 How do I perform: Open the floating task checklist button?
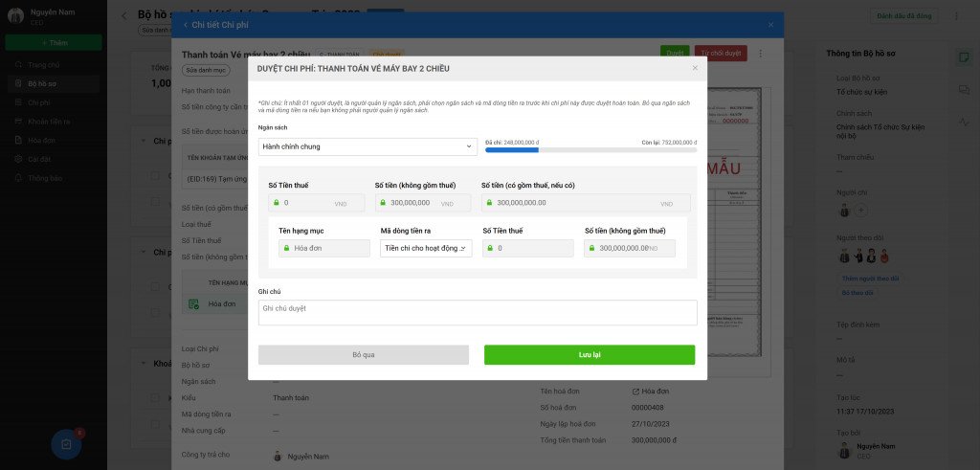(x=66, y=444)
